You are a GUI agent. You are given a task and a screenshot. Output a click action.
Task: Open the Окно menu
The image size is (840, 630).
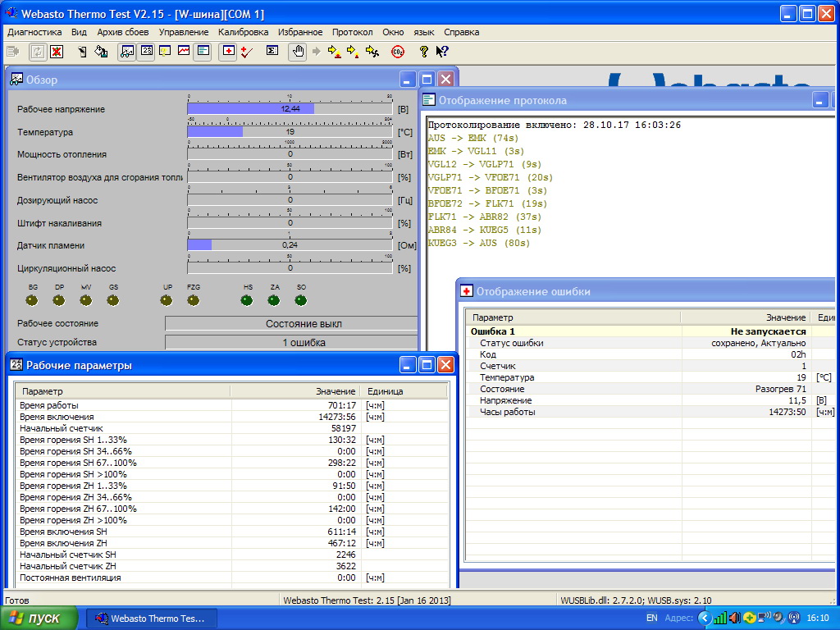(x=393, y=32)
